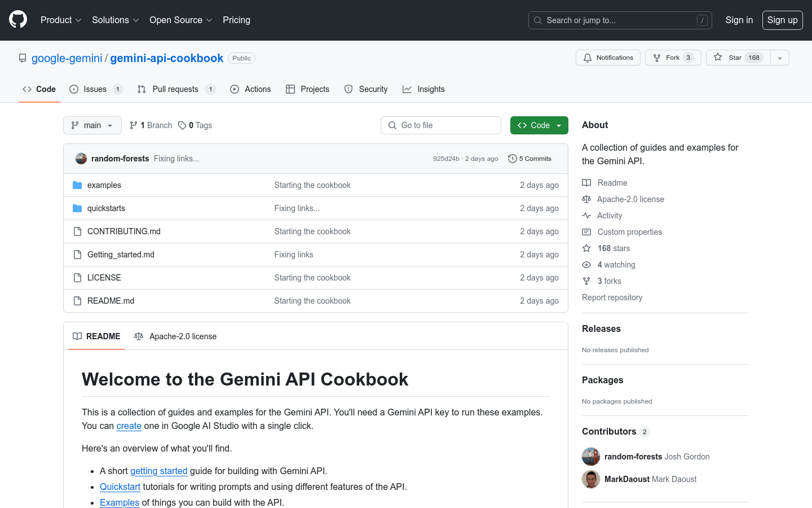Follow the Quickstart link in README
This screenshot has height=508, width=812.
[x=120, y=487]
